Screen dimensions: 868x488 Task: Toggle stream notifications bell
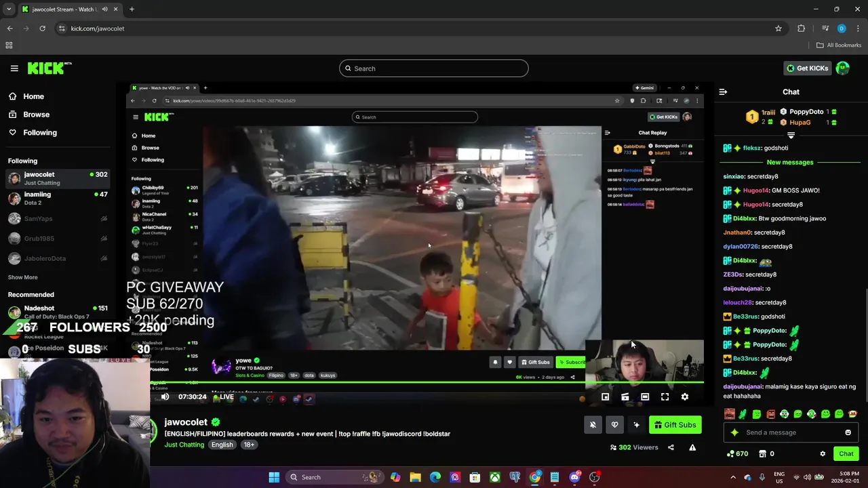[x=593, y=425]
